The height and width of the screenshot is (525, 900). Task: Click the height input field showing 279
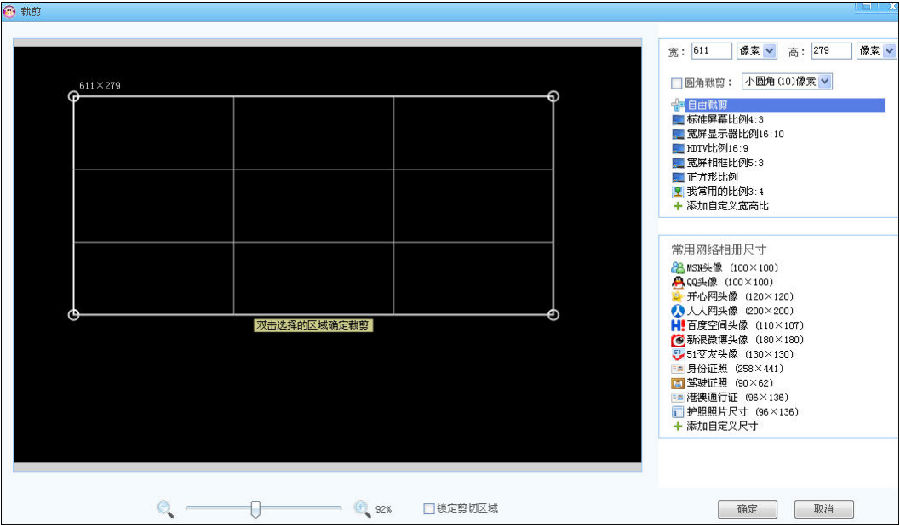pyautogui.click(x=831, y=51)
